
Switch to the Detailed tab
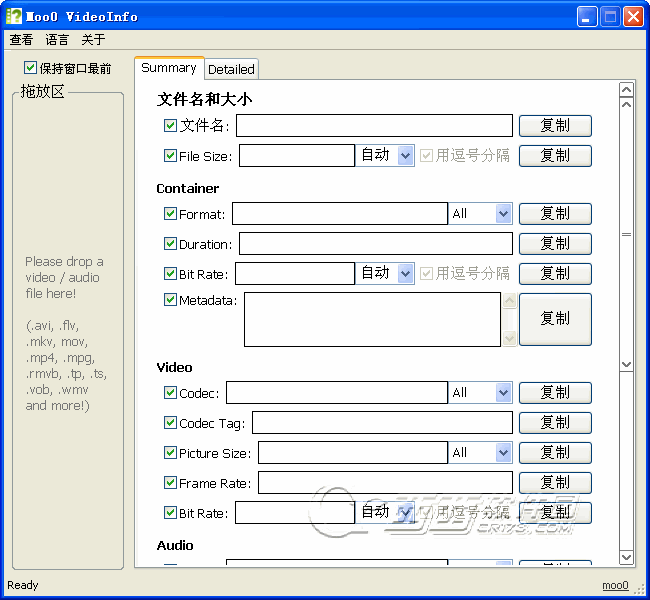pos(231,69)
